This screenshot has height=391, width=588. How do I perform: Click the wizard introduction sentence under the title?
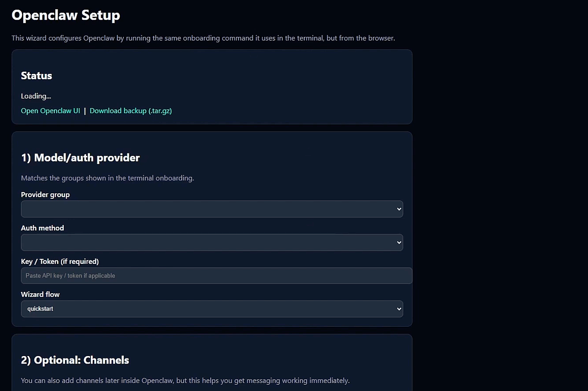[x=203, y=38]
